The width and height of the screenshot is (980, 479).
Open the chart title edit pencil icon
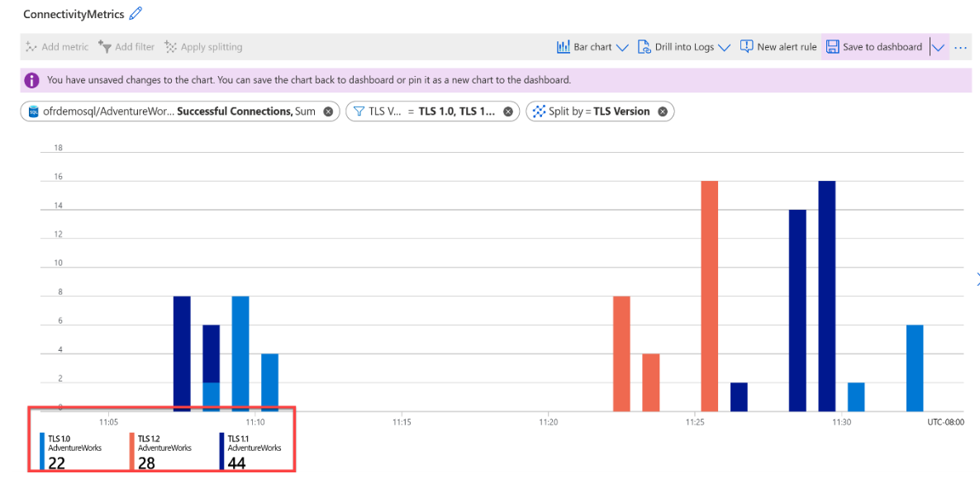136,13
